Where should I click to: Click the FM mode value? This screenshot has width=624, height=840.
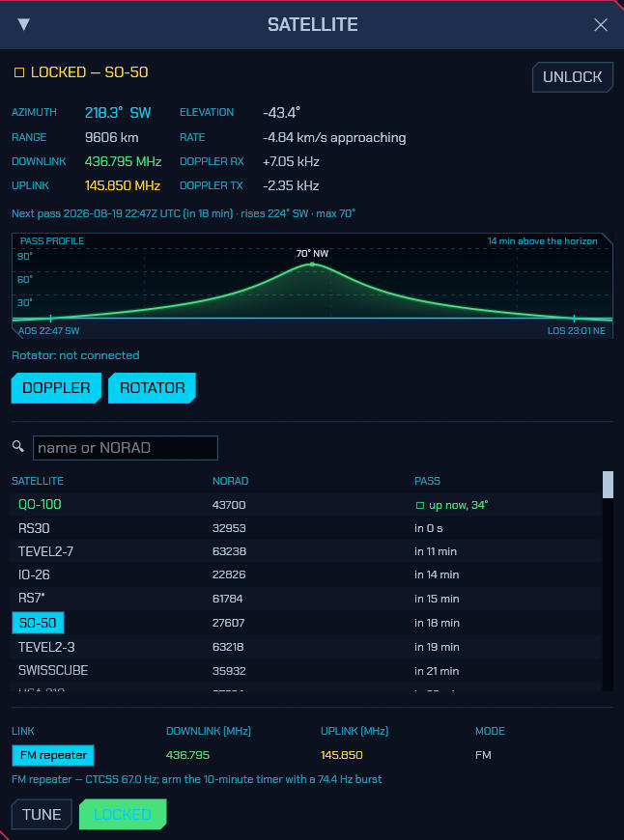[483, 755]
